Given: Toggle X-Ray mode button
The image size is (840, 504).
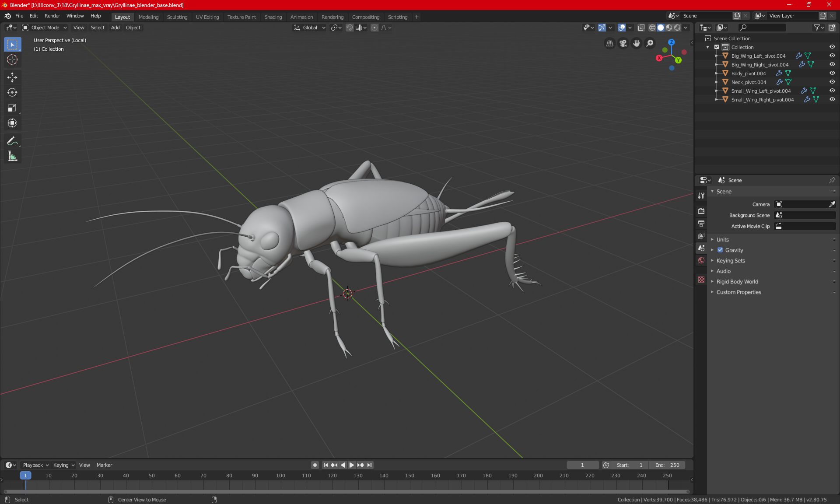Looking at the screenshot, I should [x=641, y=28].
